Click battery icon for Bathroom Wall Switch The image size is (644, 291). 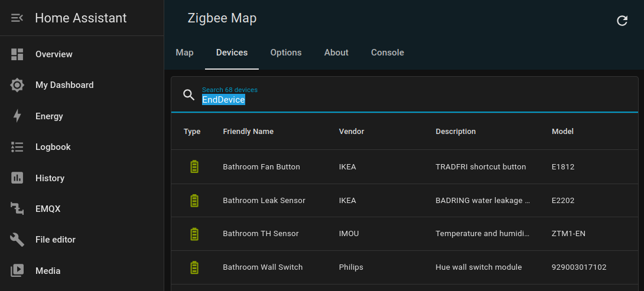194,267
